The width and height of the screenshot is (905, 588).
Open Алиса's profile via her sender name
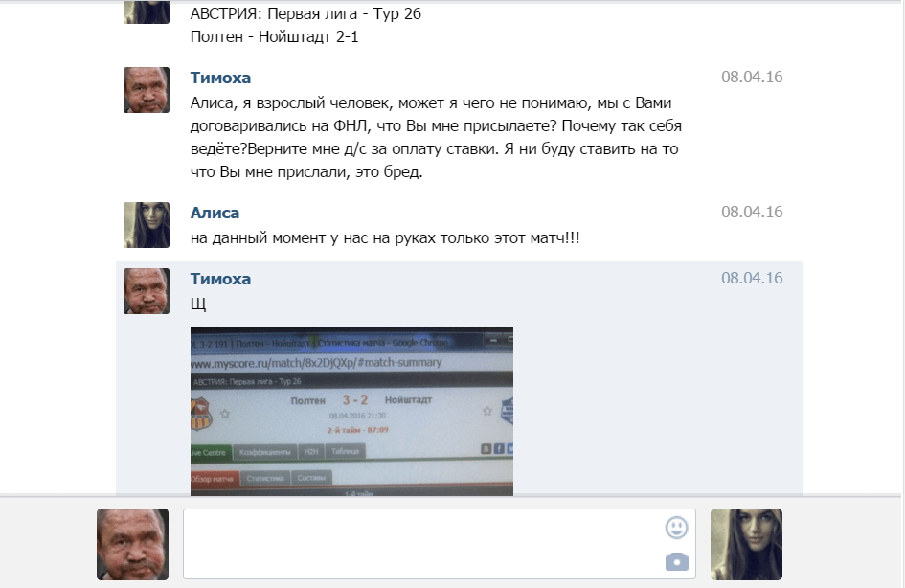[x=215, y=213]
